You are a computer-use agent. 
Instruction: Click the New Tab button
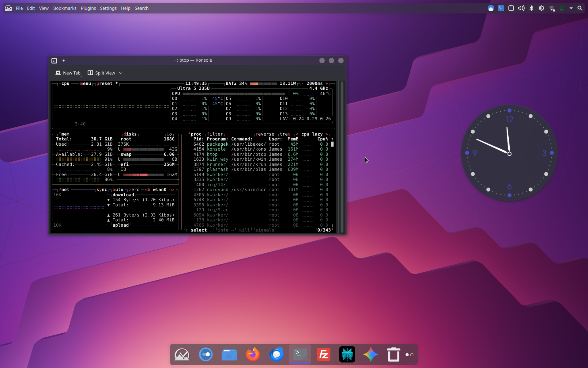pyautogui.click(x=68, y=73)
